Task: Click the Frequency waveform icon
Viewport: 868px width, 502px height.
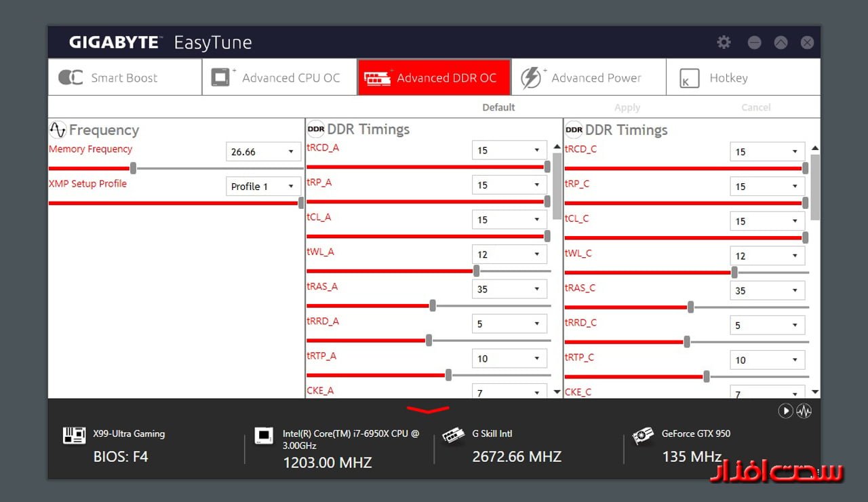Action: 58,130
